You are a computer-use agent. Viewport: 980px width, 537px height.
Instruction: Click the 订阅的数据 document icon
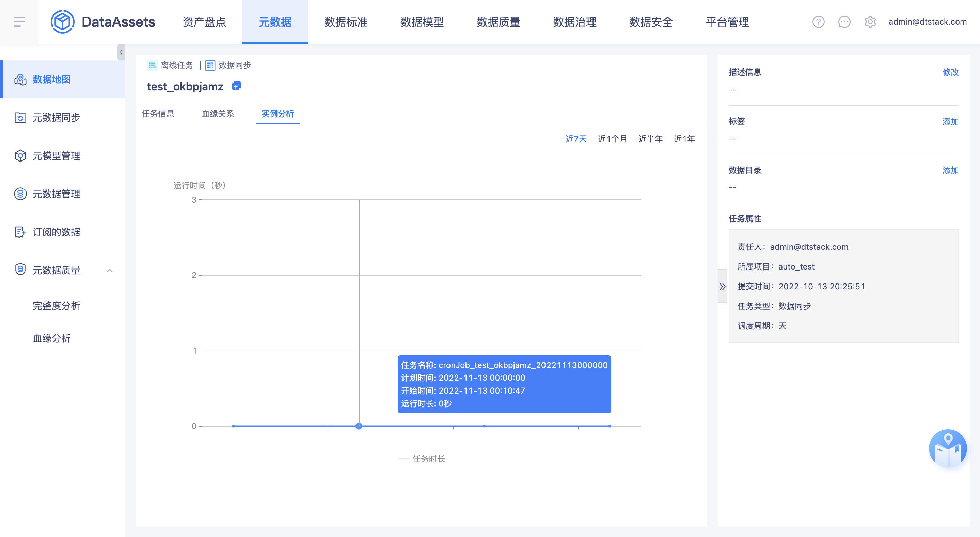tap(20, 232)
